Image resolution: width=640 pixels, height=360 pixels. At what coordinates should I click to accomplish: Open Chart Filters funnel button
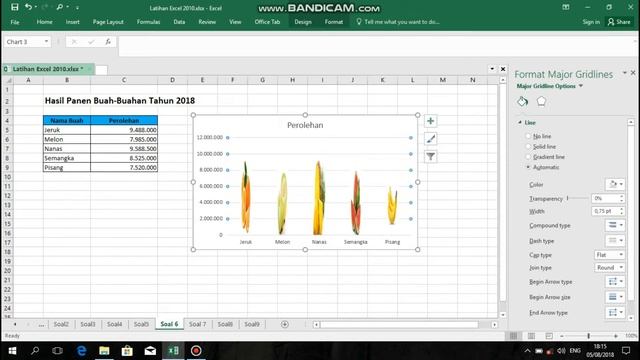(x=430, y=156)
